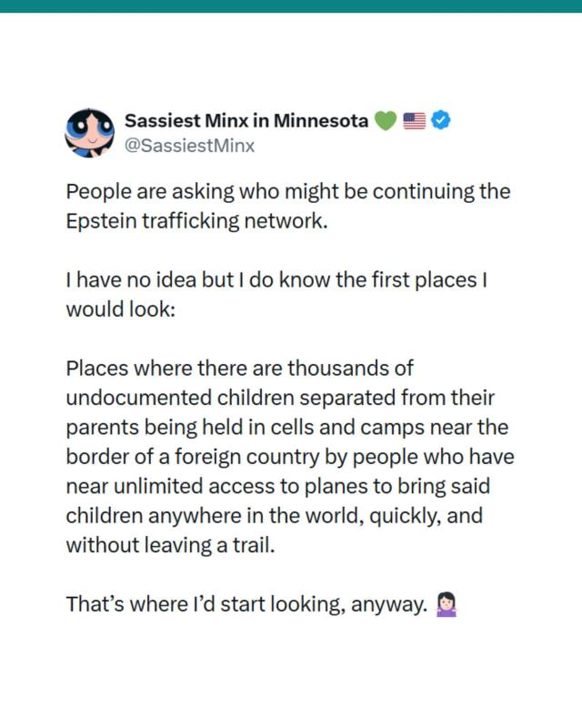Click the Powerpuff-style profile avatar
This screenshot has width=582, height=728.
coord(88,132)
